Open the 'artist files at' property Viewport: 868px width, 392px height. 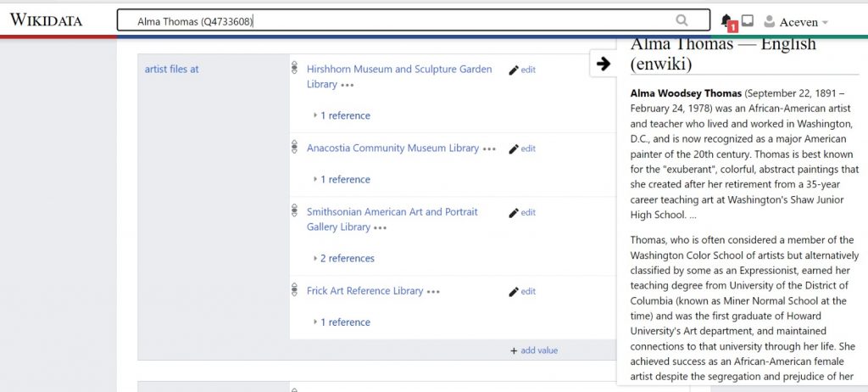[171, 70]
